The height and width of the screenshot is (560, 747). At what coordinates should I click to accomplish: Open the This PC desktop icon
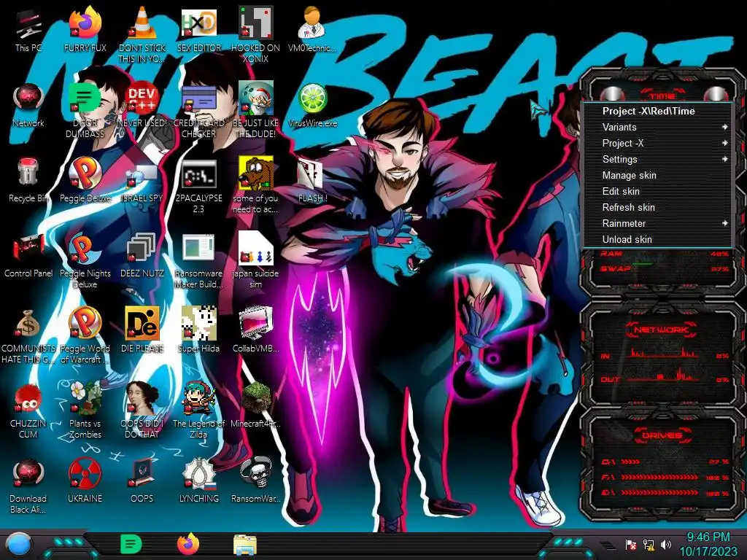coord(28,25)
